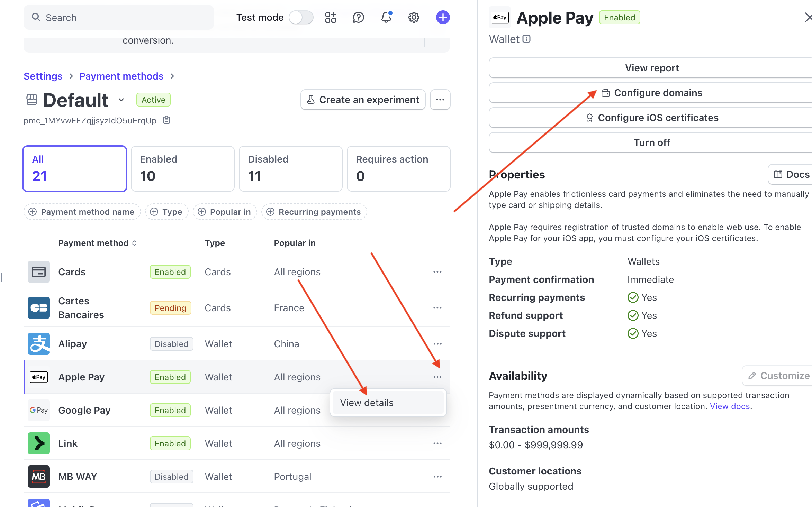Open the Alipay row three-dot menu
The height and width of the screenshot is (507, 812).
(437, 344)
